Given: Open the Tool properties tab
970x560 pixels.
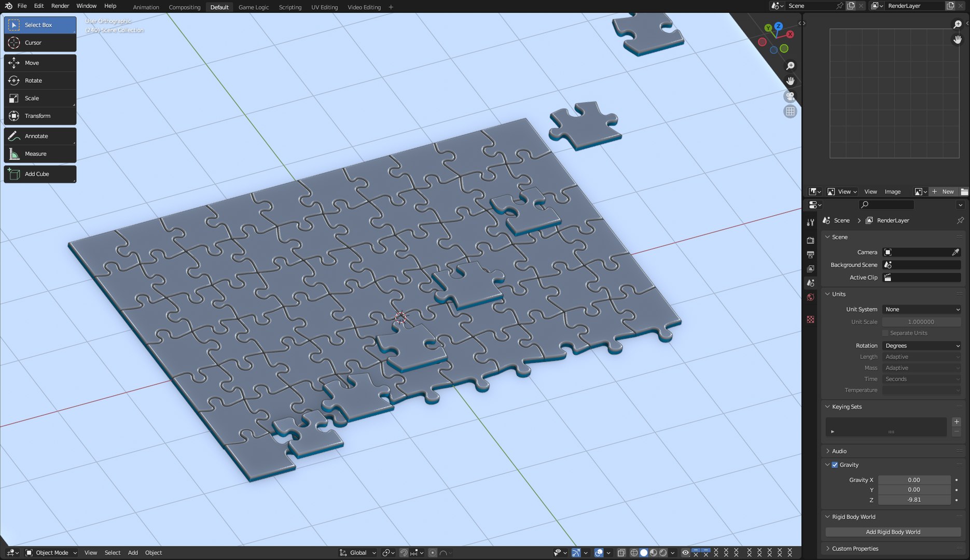Looking at the screenshot, I should pyautogui.click(x=810, y=222).
